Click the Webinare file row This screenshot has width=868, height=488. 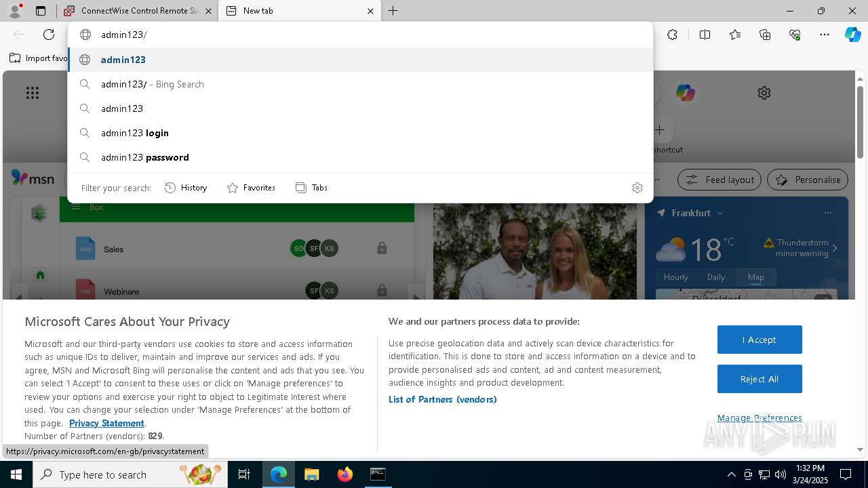coord(237,289)
